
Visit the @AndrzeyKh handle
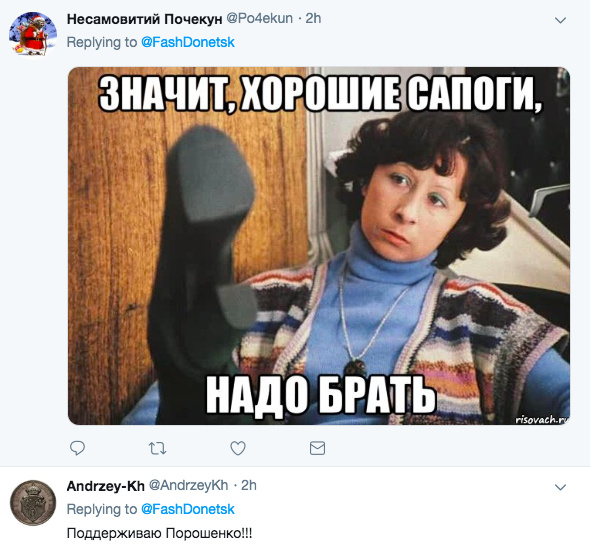(189, 486)
